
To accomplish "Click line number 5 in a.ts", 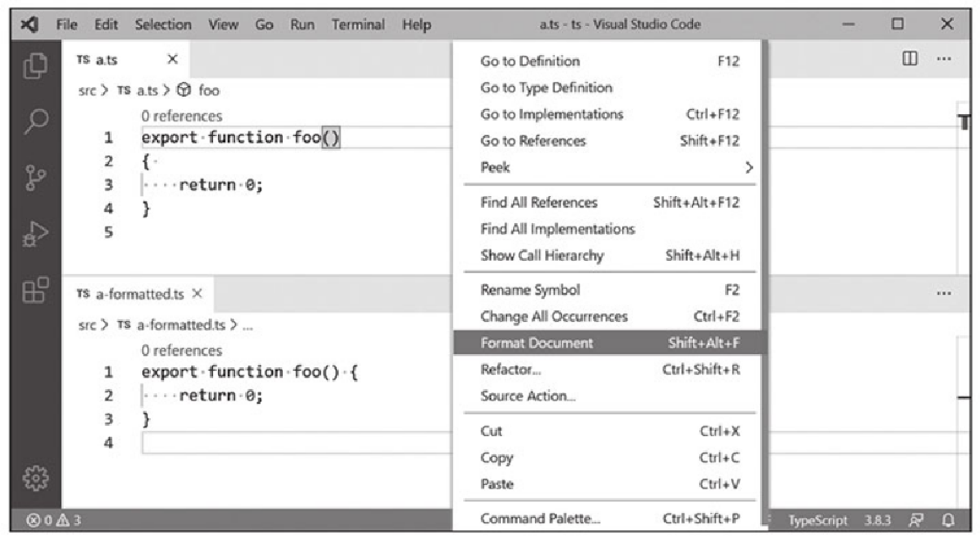I will [x=108, y=232].
